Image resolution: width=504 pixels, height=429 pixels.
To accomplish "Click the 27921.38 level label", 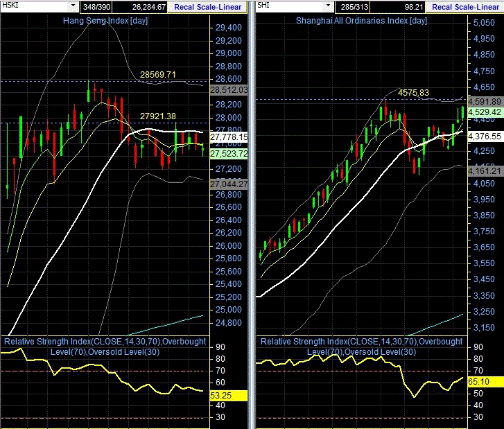I will point(158,116).
